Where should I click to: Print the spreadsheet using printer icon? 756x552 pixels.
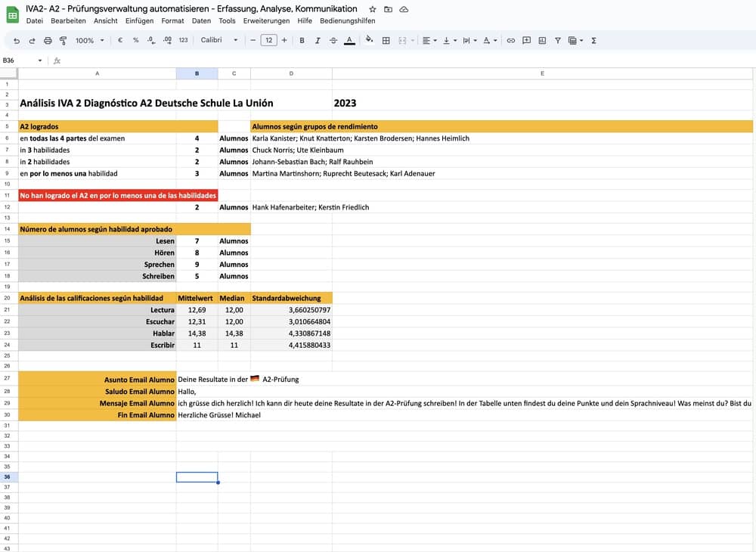[x=48, y=40]
